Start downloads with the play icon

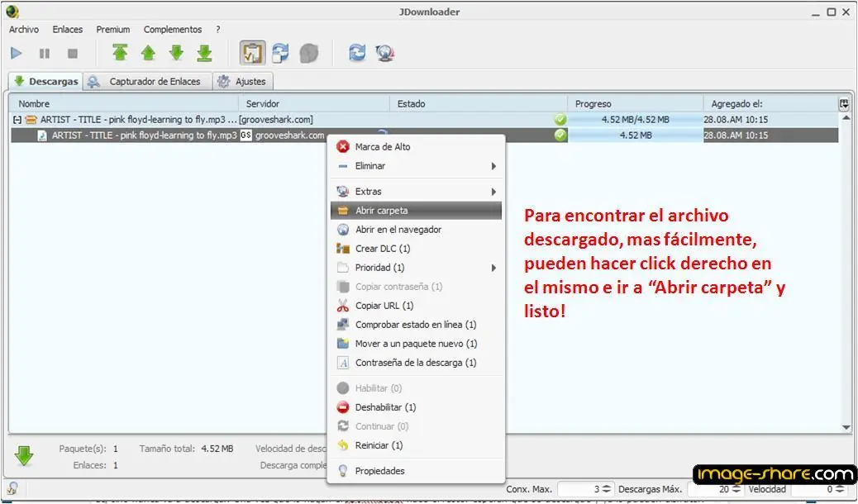[17, 53]
